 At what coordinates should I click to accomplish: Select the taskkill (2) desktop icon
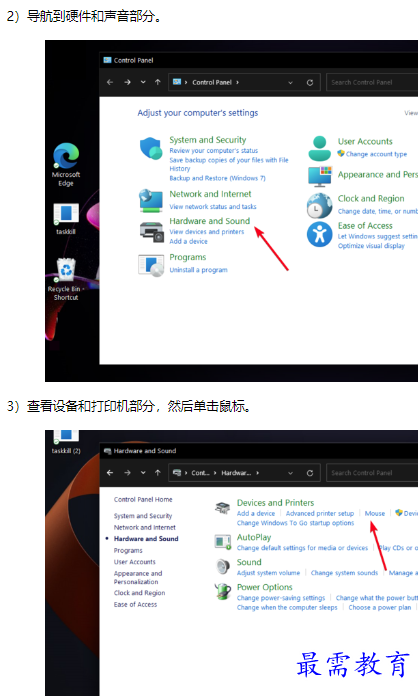[x=66, y=442]
